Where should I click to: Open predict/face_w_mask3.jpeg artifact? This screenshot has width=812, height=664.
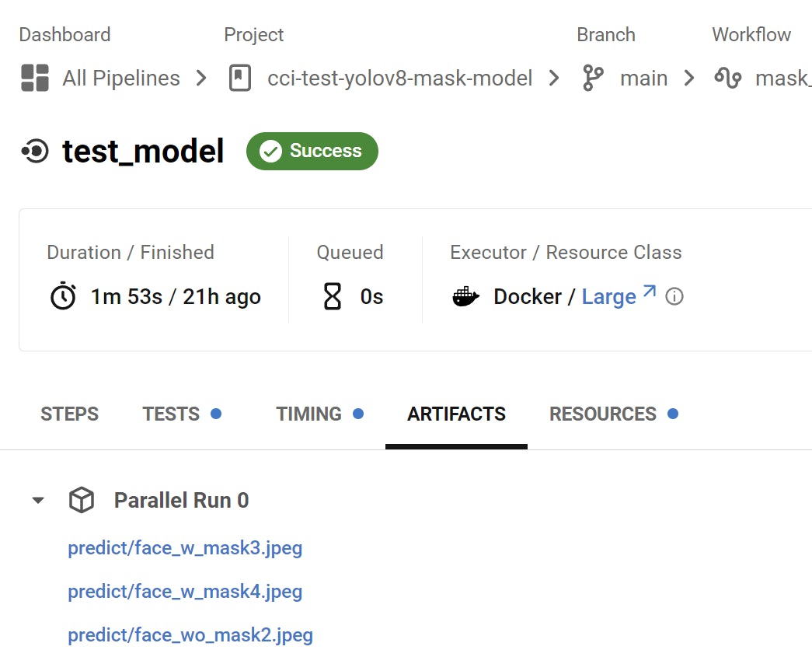tap(186, 547)
